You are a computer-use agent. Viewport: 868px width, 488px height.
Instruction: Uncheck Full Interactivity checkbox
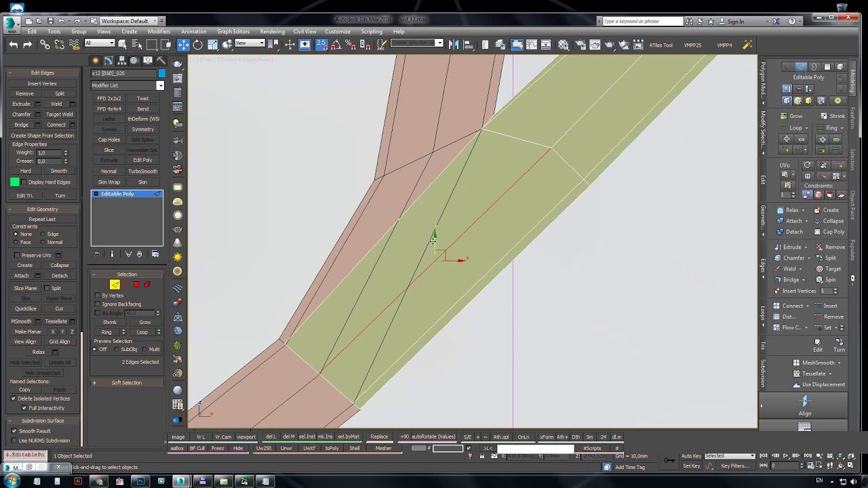click(24, 408)
